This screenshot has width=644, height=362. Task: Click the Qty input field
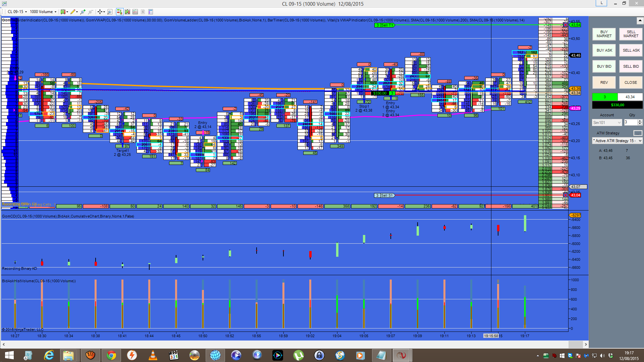coord(630,122)
